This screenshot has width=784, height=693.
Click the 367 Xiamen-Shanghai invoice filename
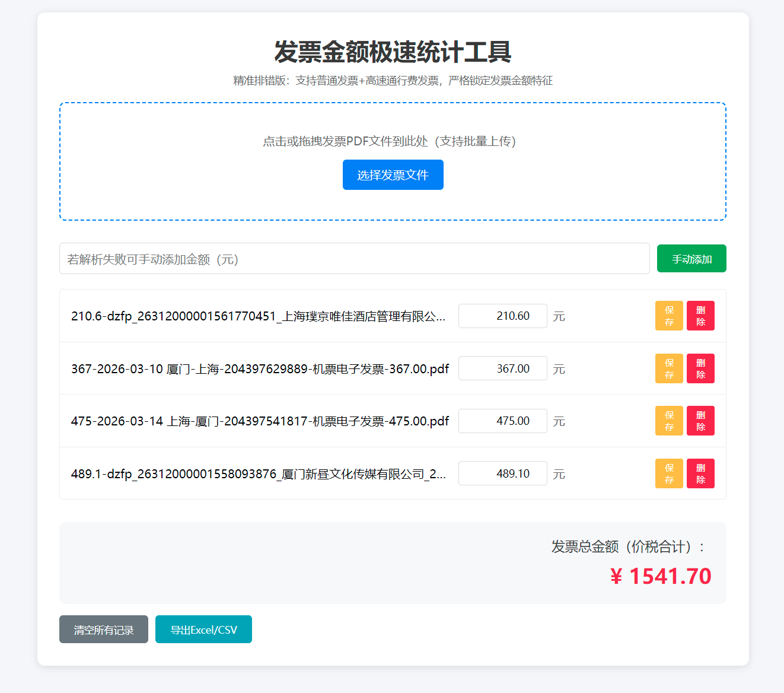click(x=260, y=368)
